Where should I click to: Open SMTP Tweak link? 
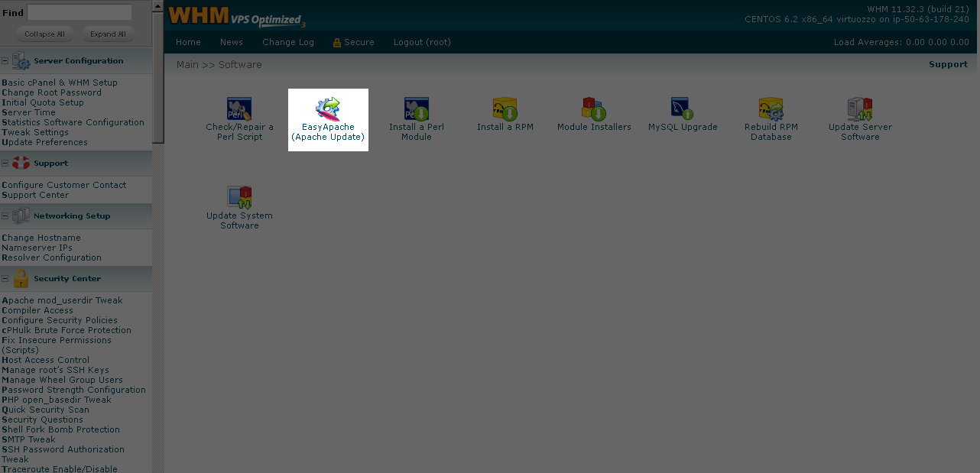(28, 439)
